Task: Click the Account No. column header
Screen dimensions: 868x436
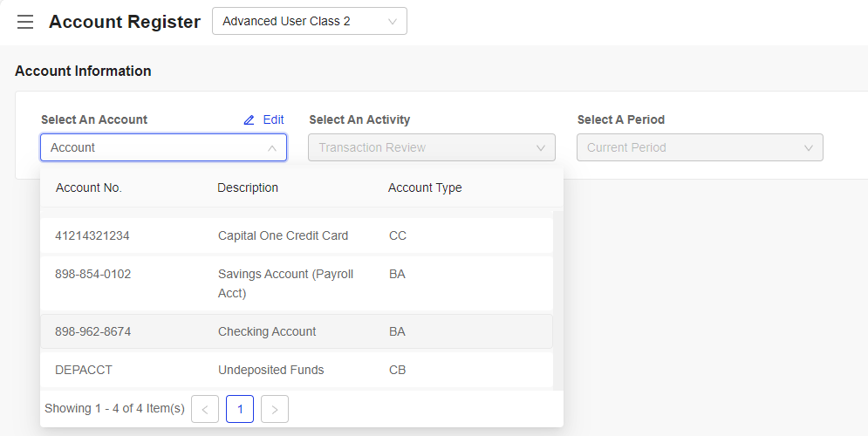Action: 89,187
